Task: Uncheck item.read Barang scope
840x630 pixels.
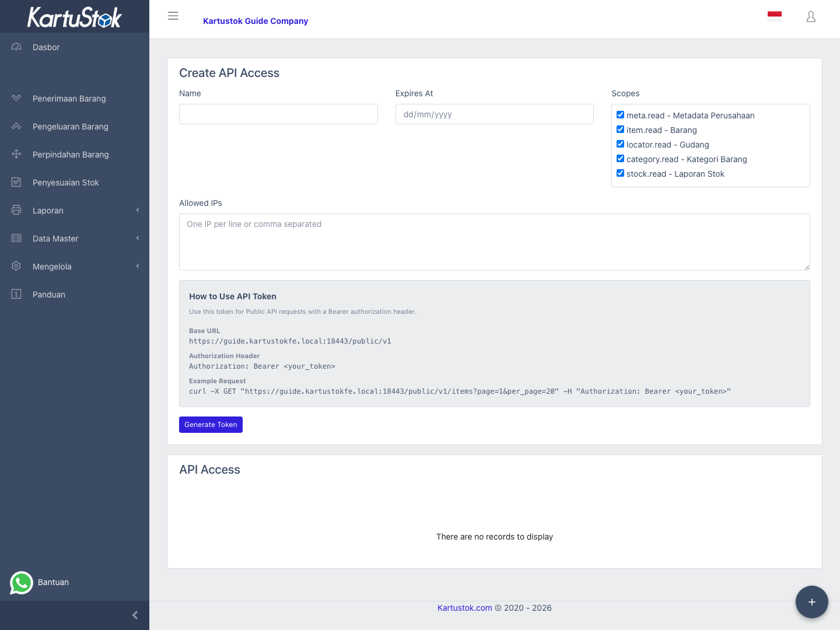Action: [x=621, y=129]
